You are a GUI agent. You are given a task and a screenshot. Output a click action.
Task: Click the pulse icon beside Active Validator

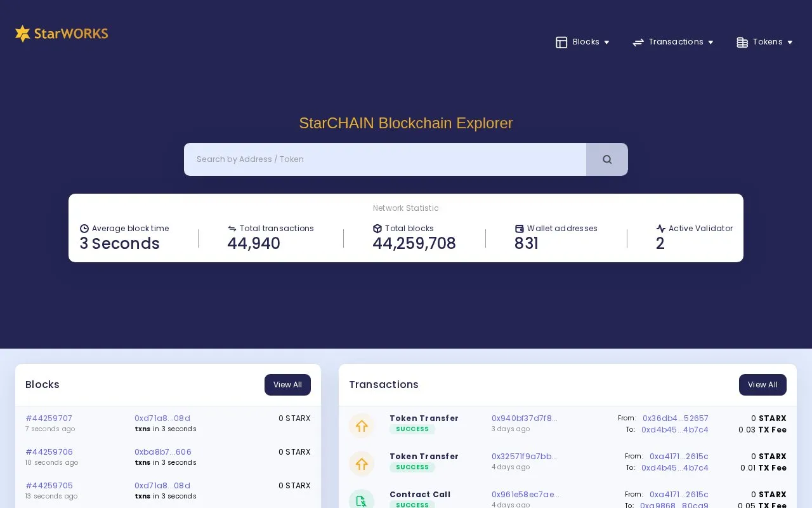pos(661,229)
